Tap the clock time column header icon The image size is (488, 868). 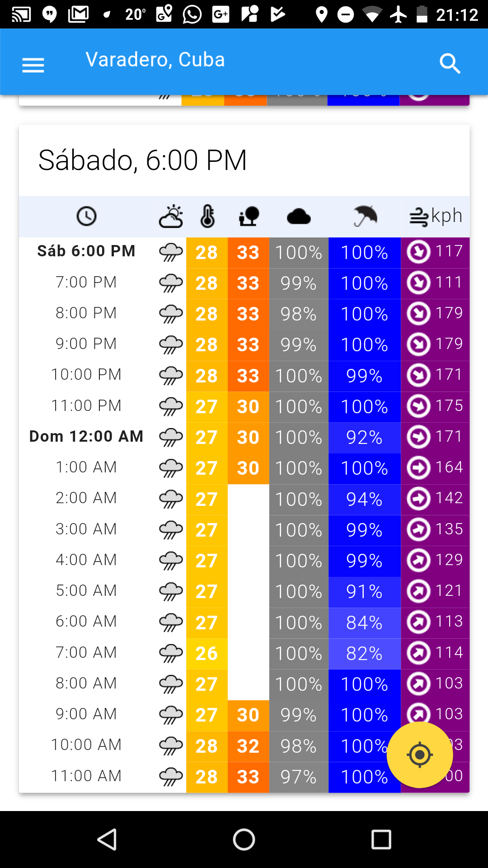tap(86, 216)
